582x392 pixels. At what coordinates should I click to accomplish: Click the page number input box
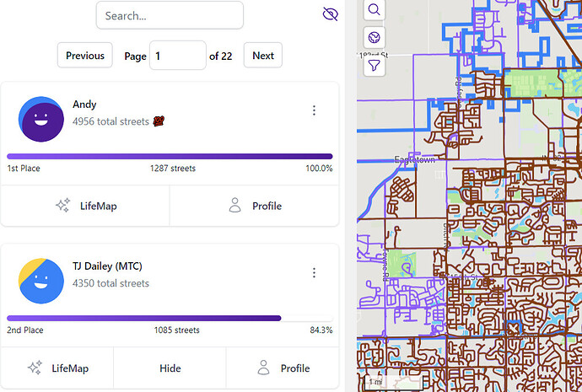(177, 56)
